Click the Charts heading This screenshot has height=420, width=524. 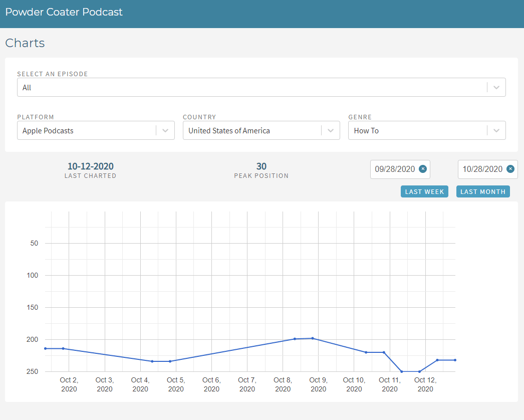pos(25,43)
